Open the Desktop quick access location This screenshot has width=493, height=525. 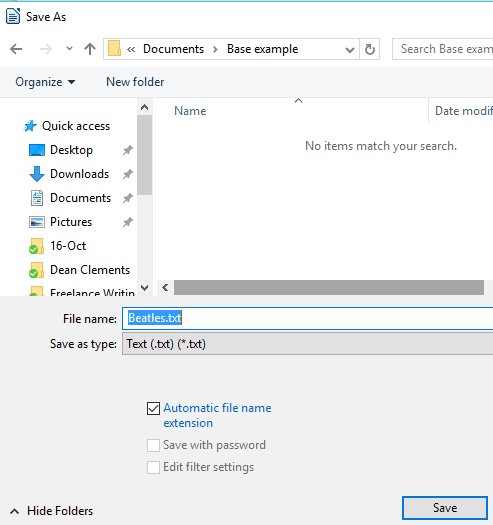[x=71, y=150]
